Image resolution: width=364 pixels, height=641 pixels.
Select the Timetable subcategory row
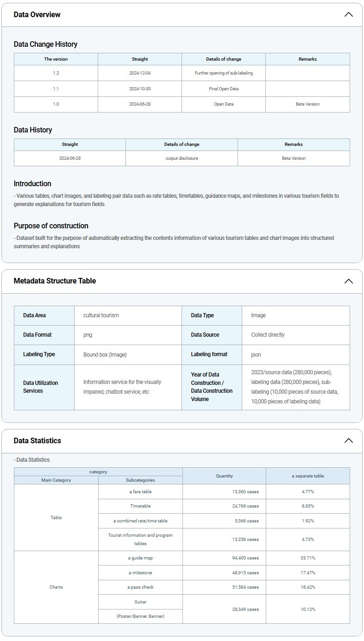(x=140, y=506)
